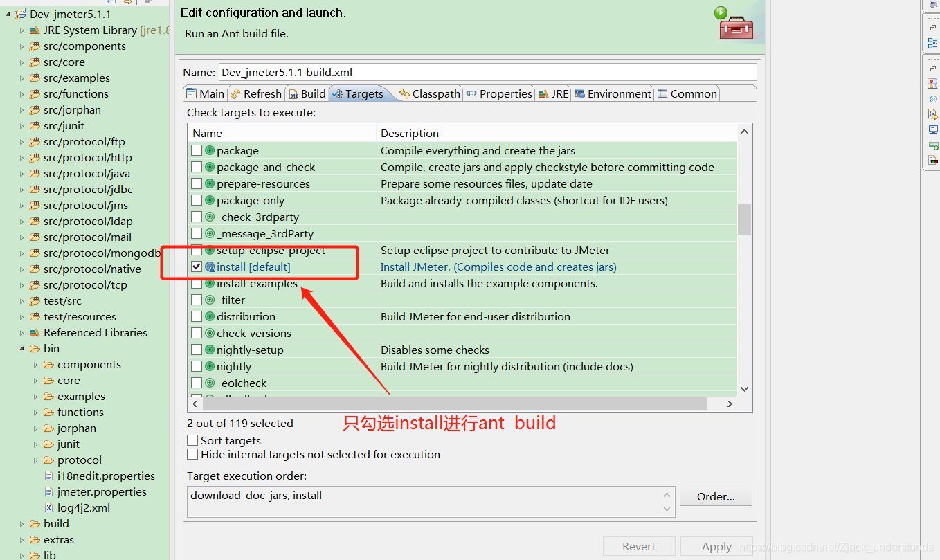Click the targets list vertical scrollbar thumb
The width and height of the screenshot is (940, 560).
click(x=744, y=219)
